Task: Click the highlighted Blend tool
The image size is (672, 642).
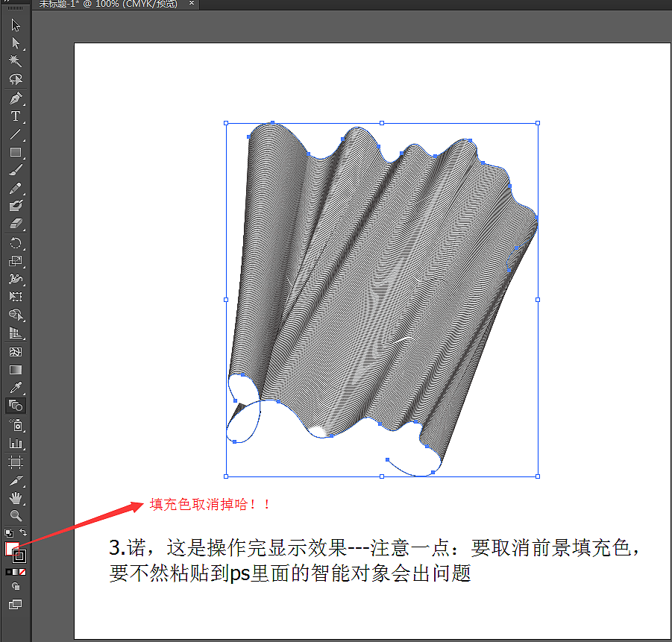Action: 16,406
